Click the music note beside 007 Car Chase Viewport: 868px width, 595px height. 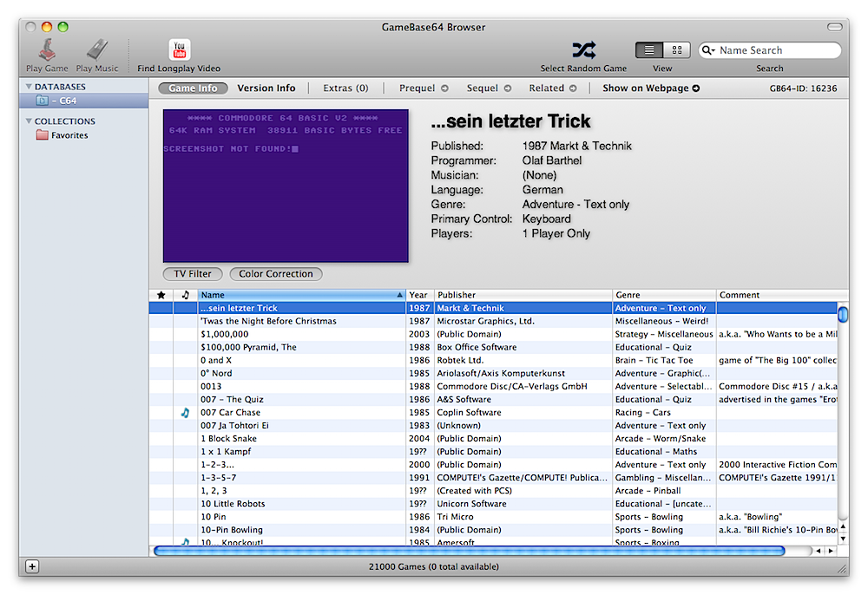pos(186,413)
